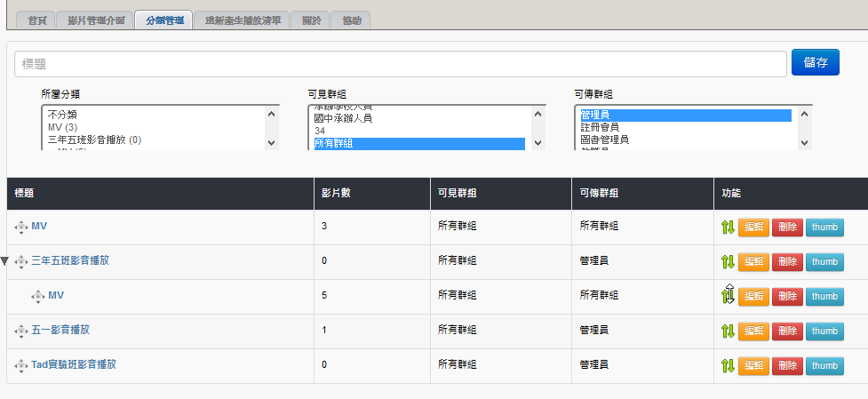Screen dimensions: 868x399
Task: Click the drag handle icon for 三年五班影音播放
Action: point(21,262)
